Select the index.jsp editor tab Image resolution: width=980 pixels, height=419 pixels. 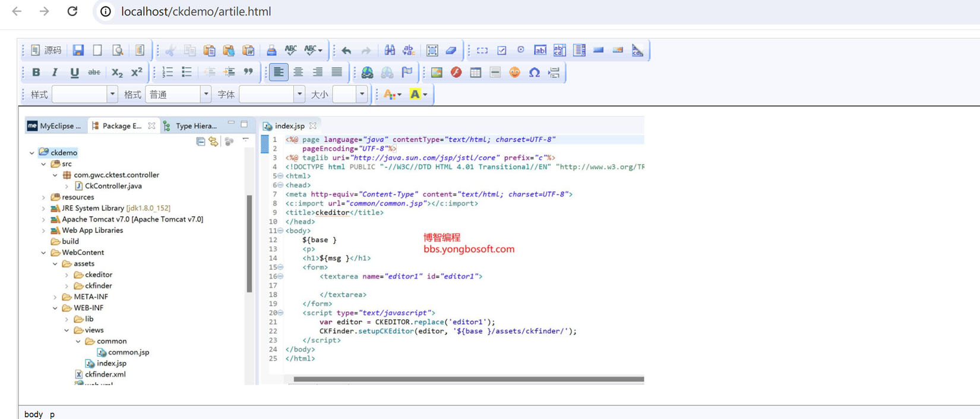[289, 126]
